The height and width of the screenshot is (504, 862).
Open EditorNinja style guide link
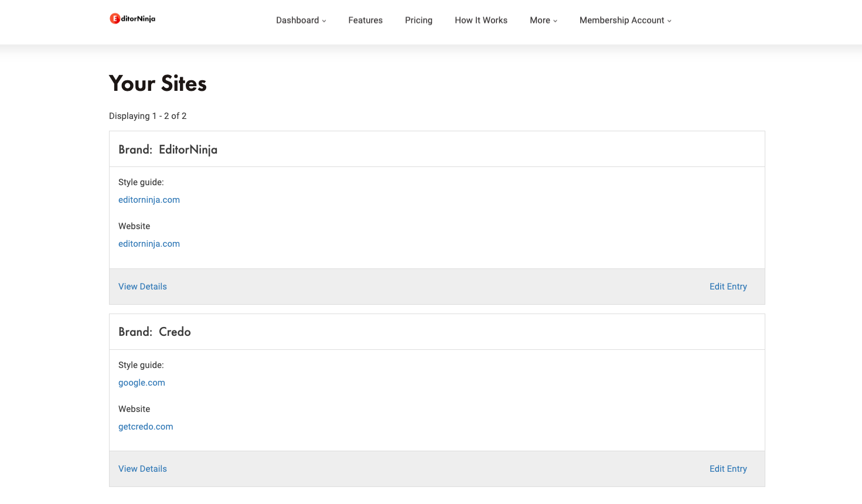click(x=149, y=200)
